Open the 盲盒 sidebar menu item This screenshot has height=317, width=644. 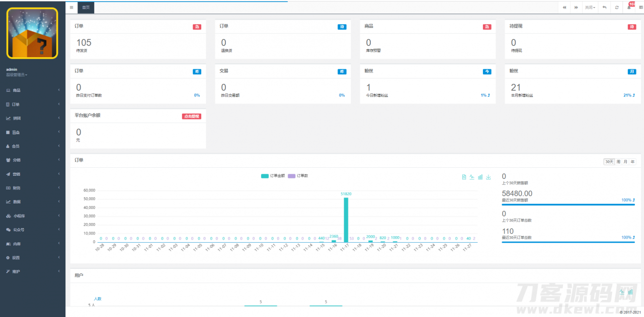pyautogui.click(x=33, y=132)
